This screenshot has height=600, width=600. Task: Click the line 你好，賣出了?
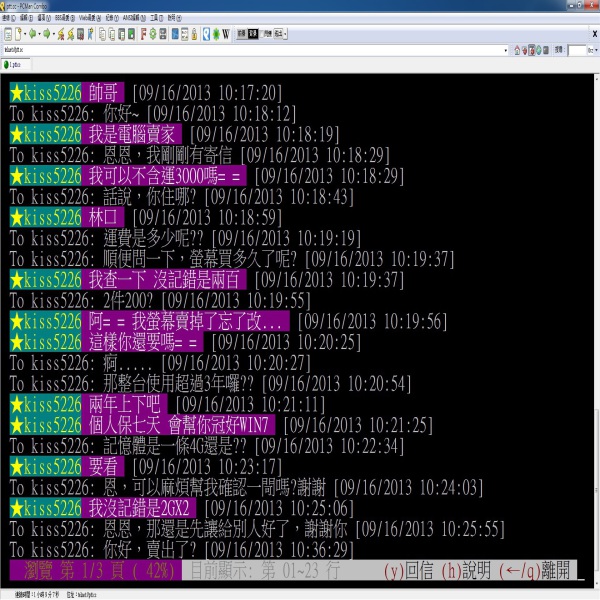pos(149,550)
